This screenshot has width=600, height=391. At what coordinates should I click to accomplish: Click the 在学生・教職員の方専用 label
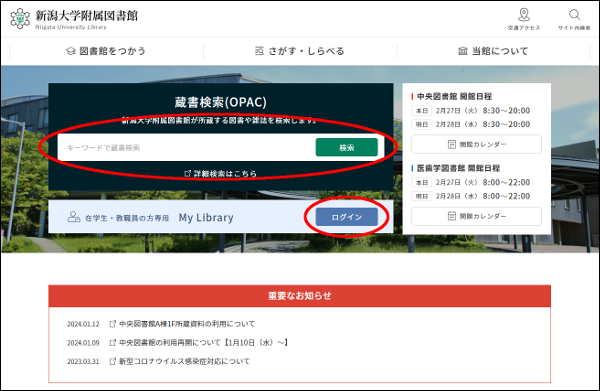[127, 218]
